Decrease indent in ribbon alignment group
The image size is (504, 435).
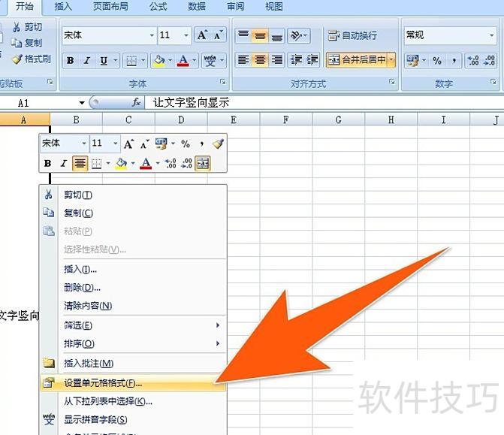[x=296, y=60]
